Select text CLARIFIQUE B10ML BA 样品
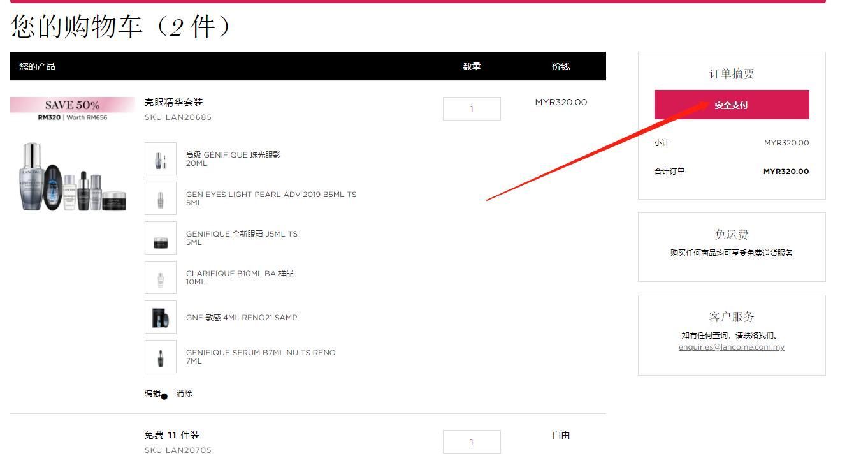 coord(240,274)
